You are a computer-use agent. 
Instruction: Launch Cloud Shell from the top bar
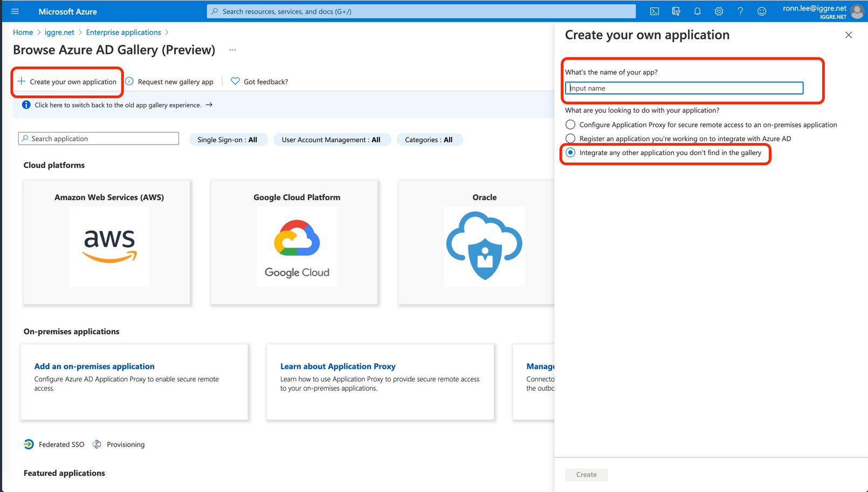(x=655, y=11)
